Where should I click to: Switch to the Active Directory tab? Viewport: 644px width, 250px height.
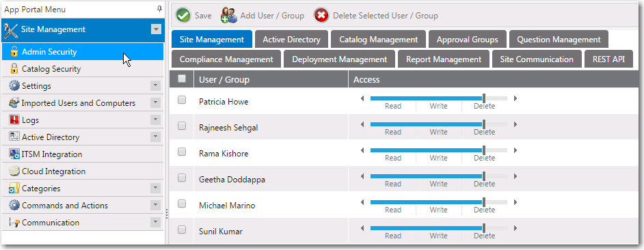[x=292, y=40]
